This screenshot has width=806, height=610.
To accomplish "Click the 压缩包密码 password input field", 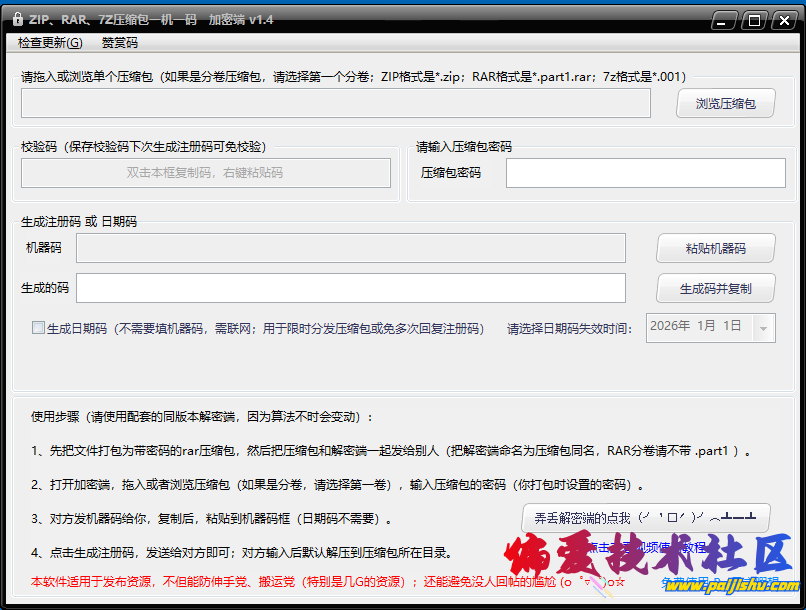I will (645, 172).
